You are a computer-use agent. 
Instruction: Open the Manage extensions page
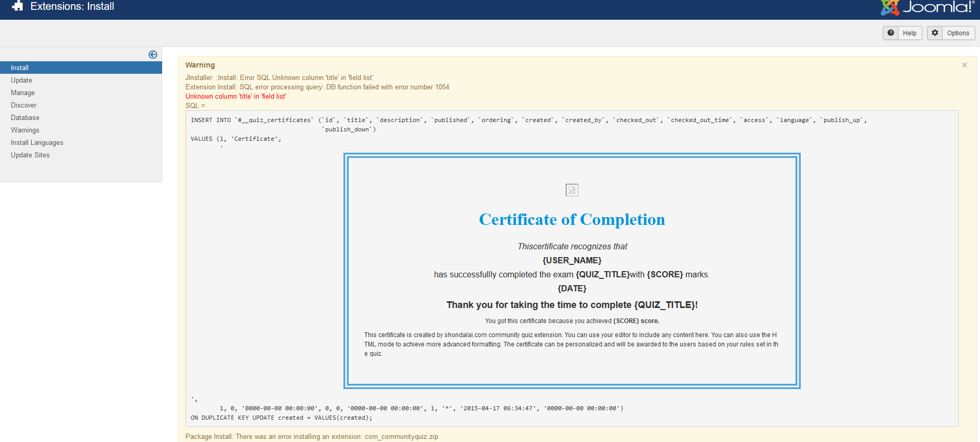[23, 93]
